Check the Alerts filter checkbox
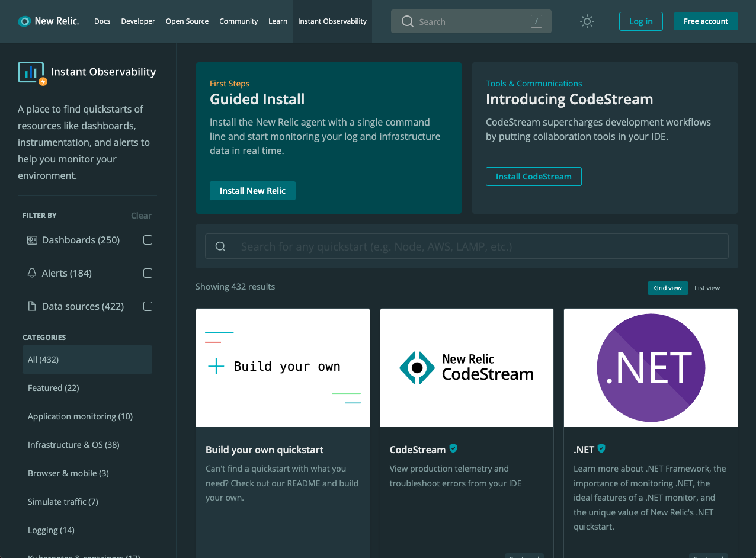This screenshot has width=756, height=558. click(x=148, y=273)
